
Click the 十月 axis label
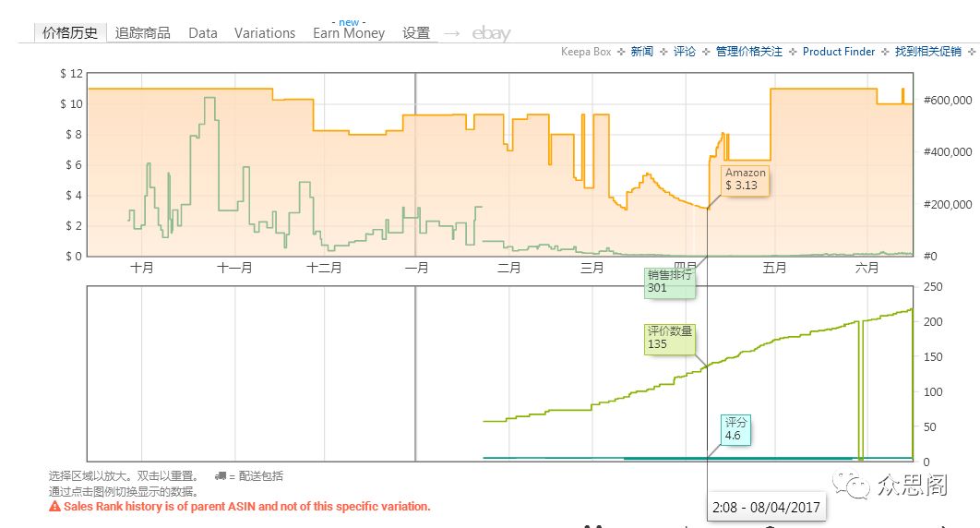tap(142, 268)
